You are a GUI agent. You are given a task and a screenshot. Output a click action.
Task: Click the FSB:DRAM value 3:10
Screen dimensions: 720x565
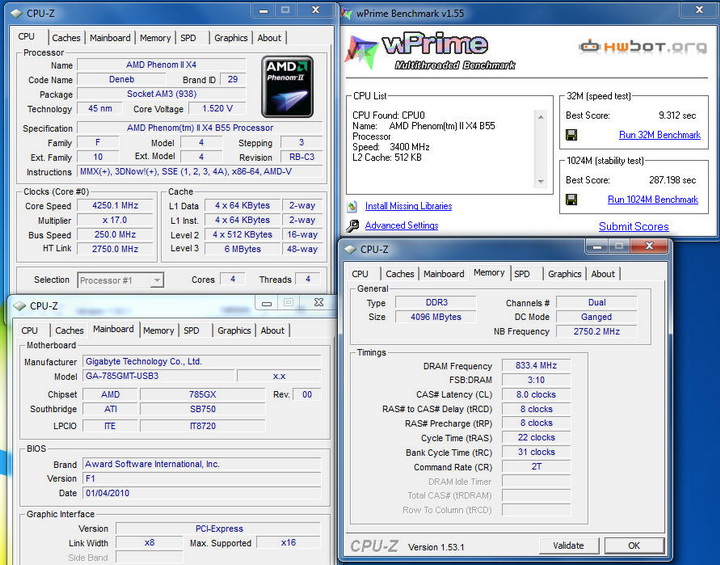coord(536,380)
